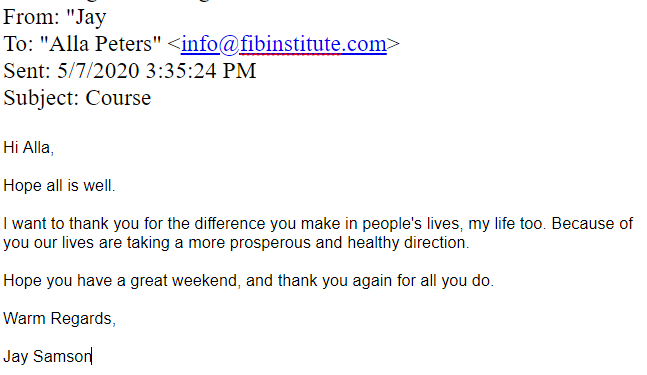Click the time 3:35:24 PM
The width and height of the screenshot is (647, 375).
coord(201,71)
